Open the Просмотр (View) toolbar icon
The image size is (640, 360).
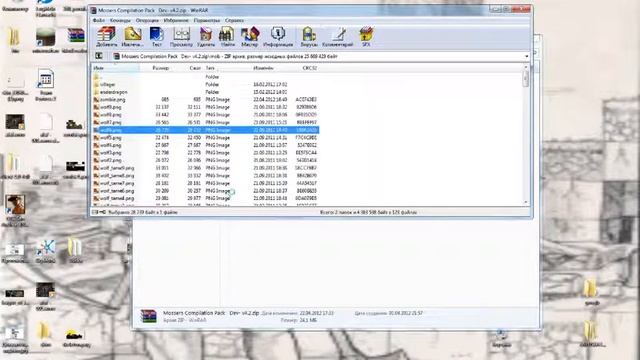tap(181, 36)
